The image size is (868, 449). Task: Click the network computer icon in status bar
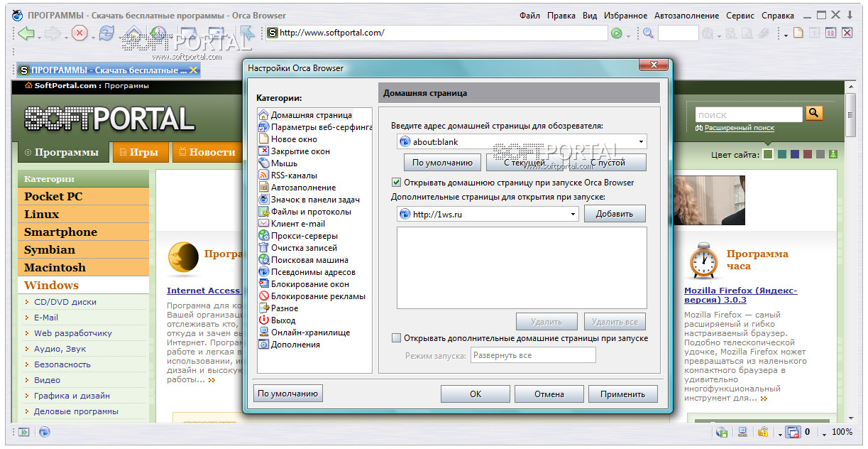742,432
